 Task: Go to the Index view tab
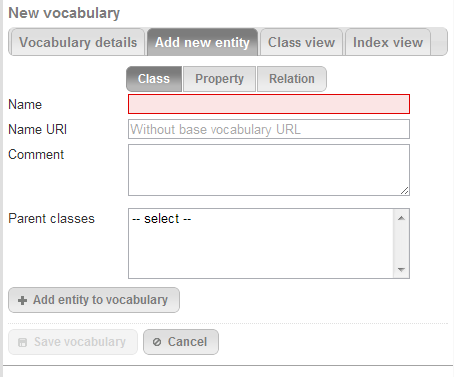coord(388,42)
